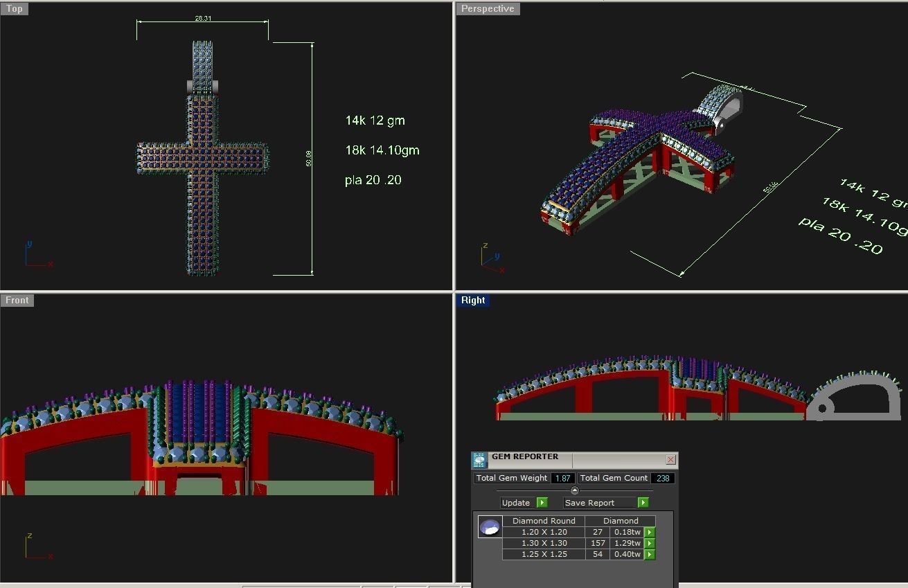Viewport: 908px width, 588px height.
Task: Click the Total Gem Count value 238
Action: pyautogui.click(x=662, y=479)
